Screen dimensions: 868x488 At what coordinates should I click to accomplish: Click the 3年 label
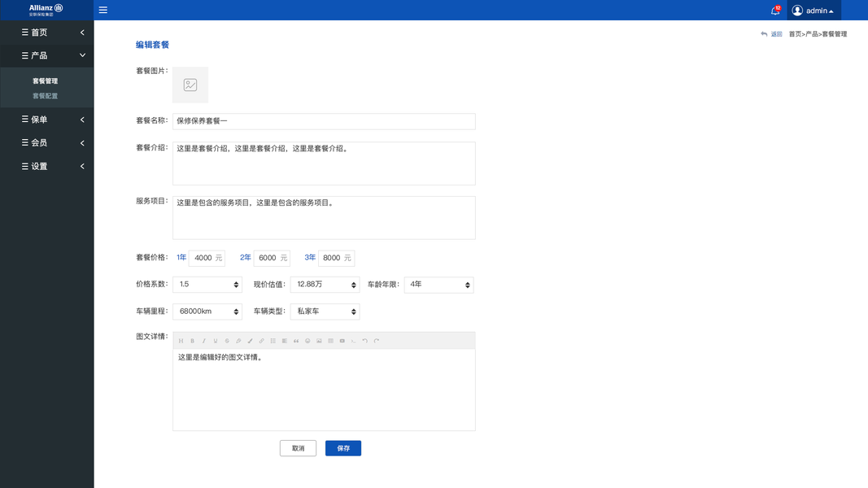pos(310,257)
